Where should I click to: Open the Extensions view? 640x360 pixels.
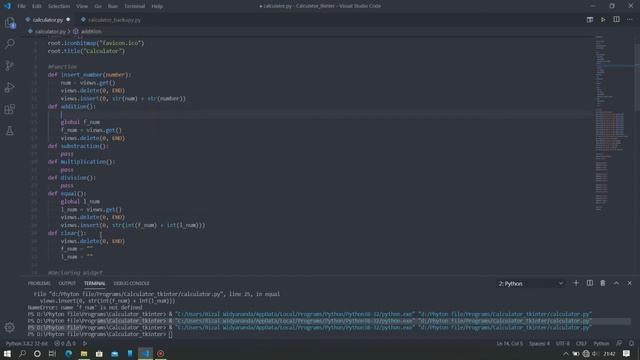[10, 109]
